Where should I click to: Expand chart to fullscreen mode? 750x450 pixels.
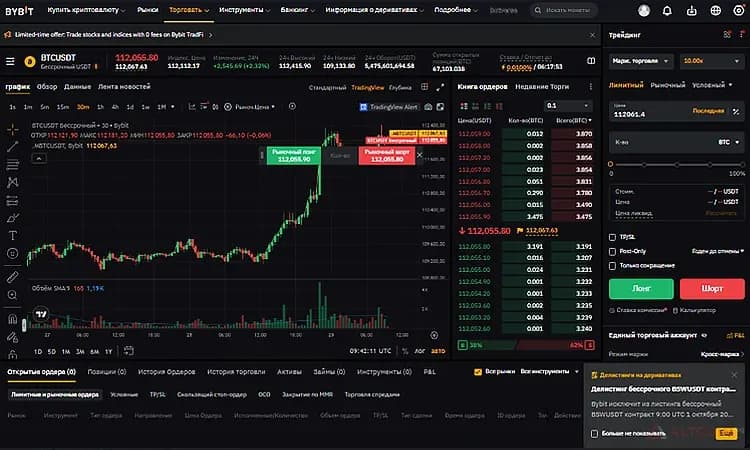click(x=440, y=87)
